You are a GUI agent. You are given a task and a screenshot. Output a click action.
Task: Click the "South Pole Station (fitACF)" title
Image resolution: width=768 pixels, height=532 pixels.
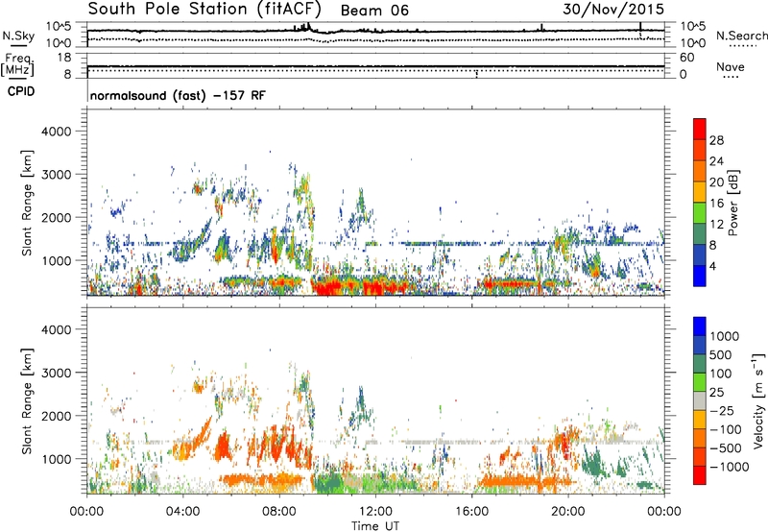(x=204, y=10)
